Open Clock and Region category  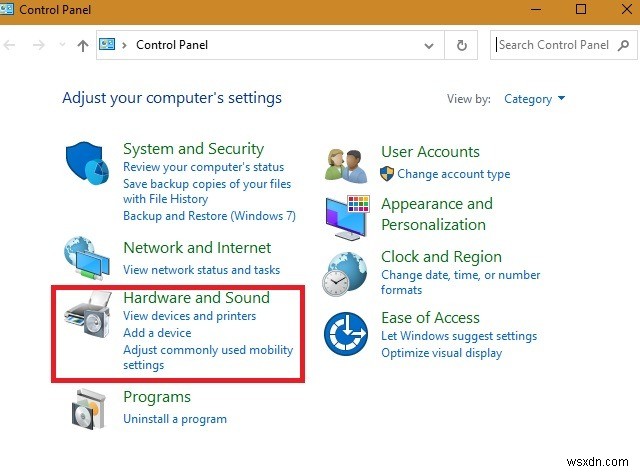[441, 257]
